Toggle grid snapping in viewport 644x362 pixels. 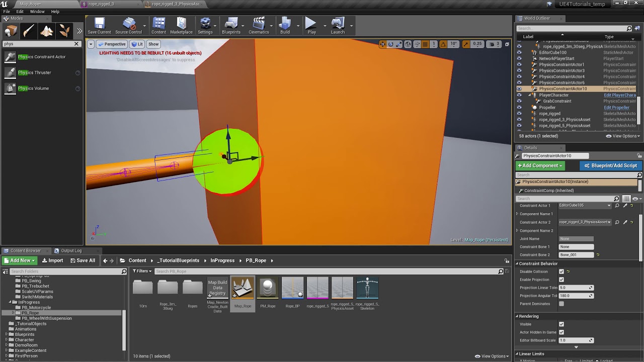[x=426, y=44]
